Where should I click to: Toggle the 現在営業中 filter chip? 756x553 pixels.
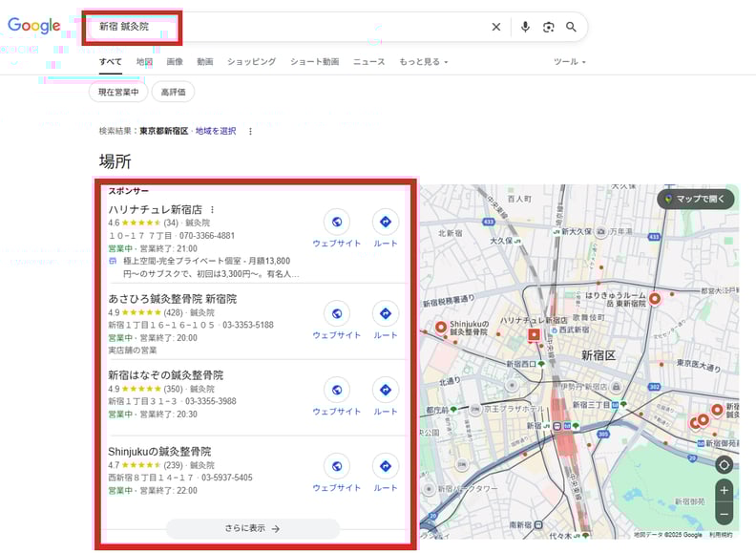pyautogui.click(x=118, y=92)
